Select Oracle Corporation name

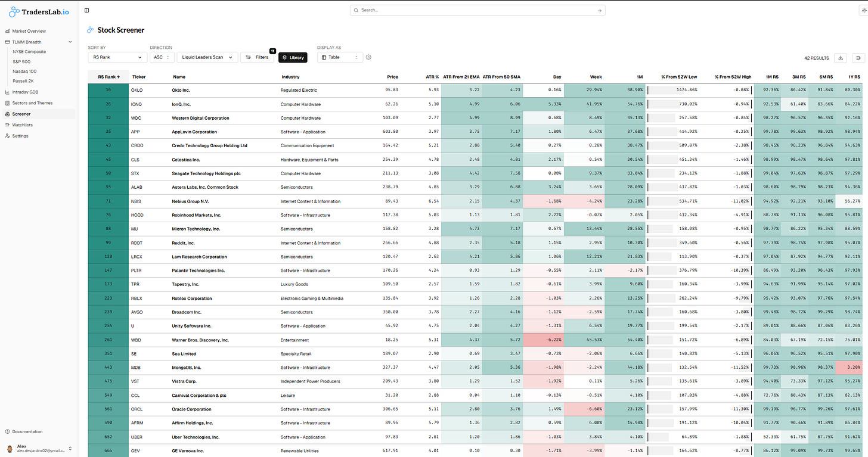coord(191,409)
